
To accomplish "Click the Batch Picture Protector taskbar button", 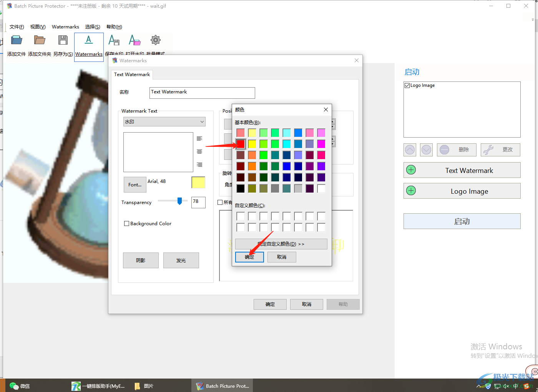I will (x=222, y=385).
